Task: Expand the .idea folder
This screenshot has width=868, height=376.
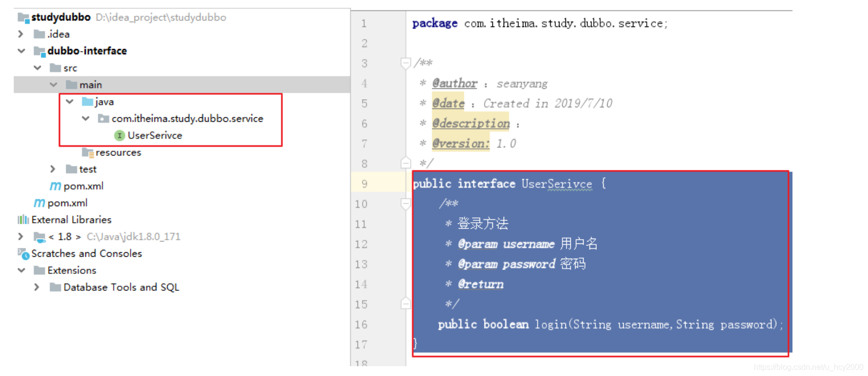Action: [21, 34]
